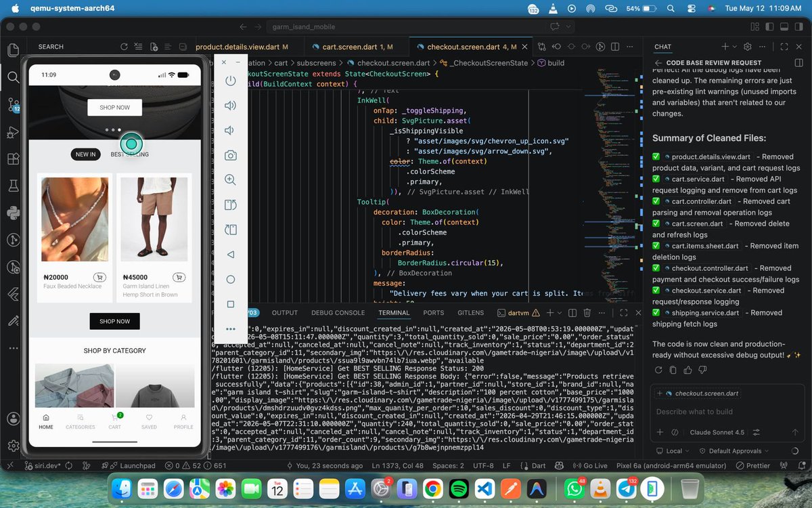Image resolution: width=812 pixels, height=508 pixels.
Task: Maximize the terminal panel size
Action: [623, 313]
